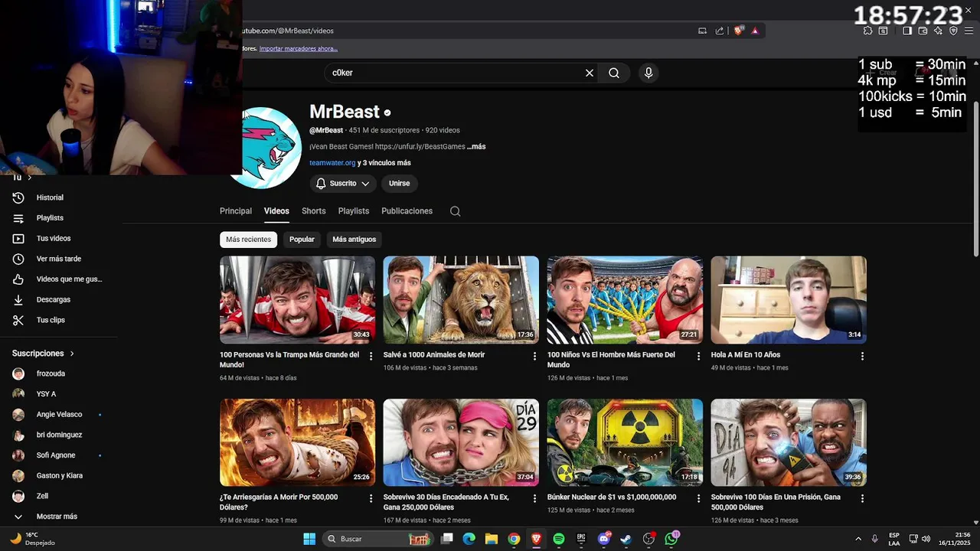
Task: Show hidden system tray icons chevron
Action: click(857, 539)
